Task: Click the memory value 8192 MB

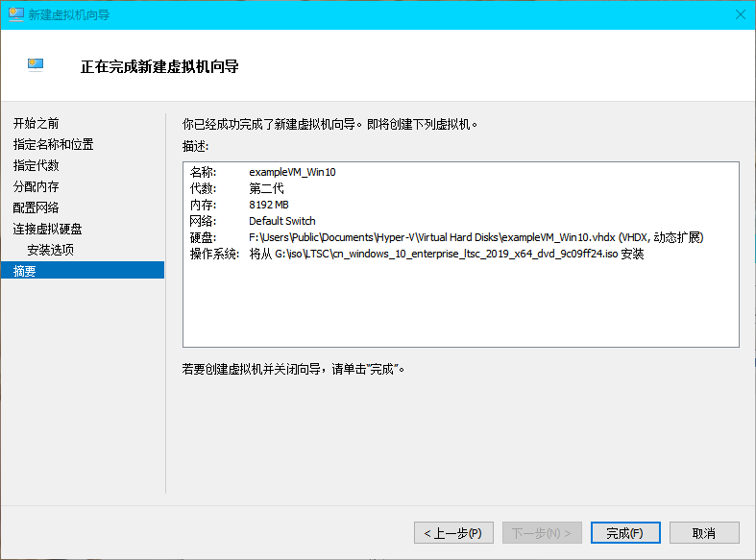Action: click(269, 205)
